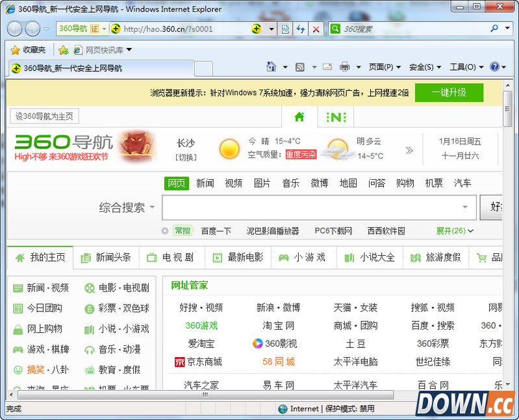Open the 58同城 link
Image resolution: width=519 pixels, height=420 pixels.
tap(279, 362)
